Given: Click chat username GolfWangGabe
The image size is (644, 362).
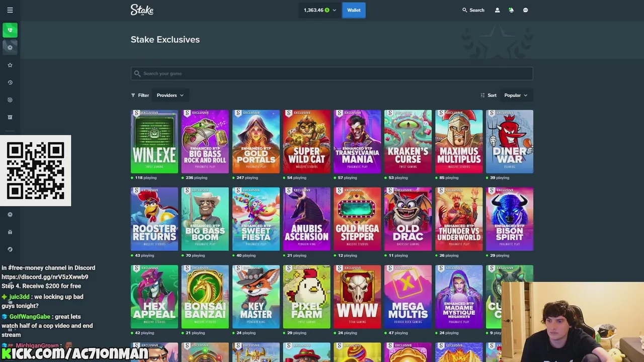Looking at the screenshot, I should tap(30, 317).
